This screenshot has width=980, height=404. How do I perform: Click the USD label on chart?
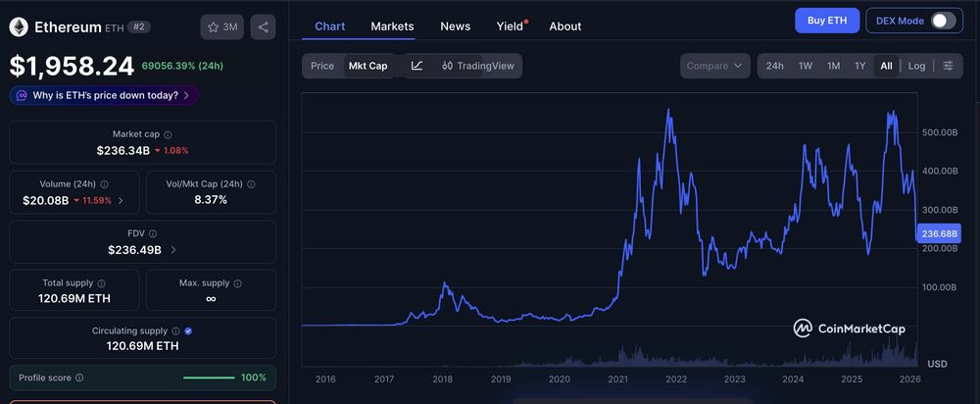(937, 364)
